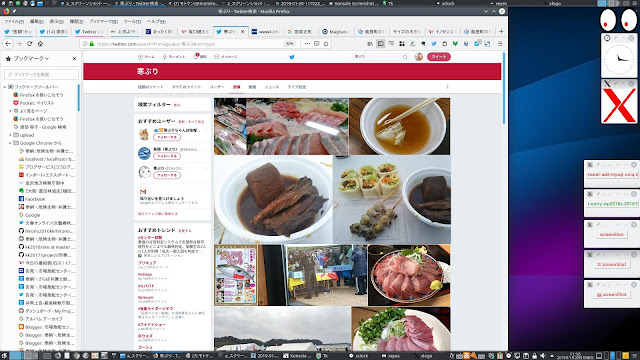640x360 pixels.
Task: Reload the current Twitter page
Action: click(30, 44)
